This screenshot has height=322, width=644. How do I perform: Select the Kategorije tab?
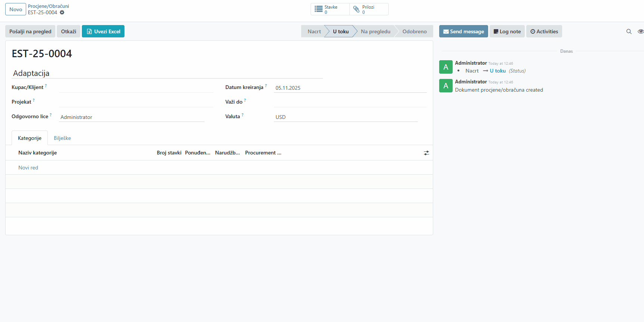(30, 138)
